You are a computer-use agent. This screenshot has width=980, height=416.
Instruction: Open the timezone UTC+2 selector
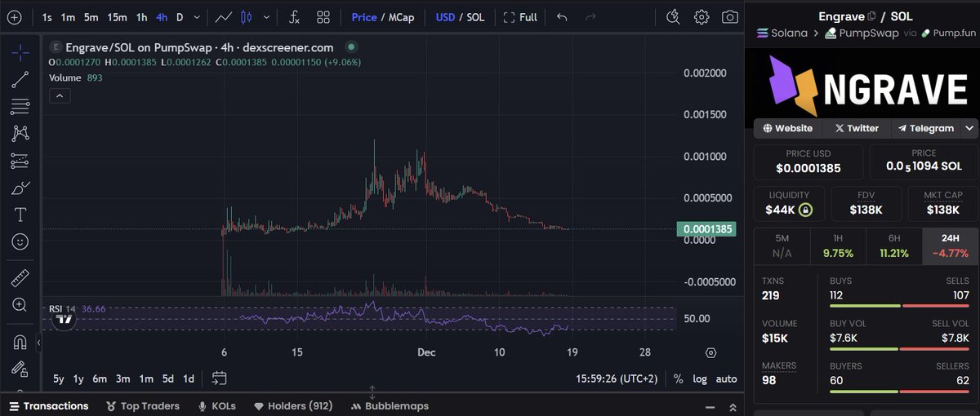[x=615, y=379]
